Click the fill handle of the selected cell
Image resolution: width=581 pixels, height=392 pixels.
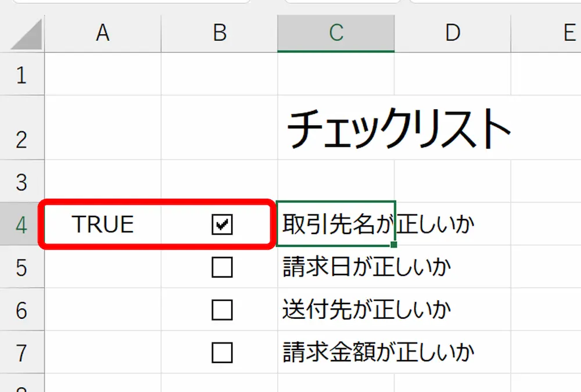click(x=394, y=245)
